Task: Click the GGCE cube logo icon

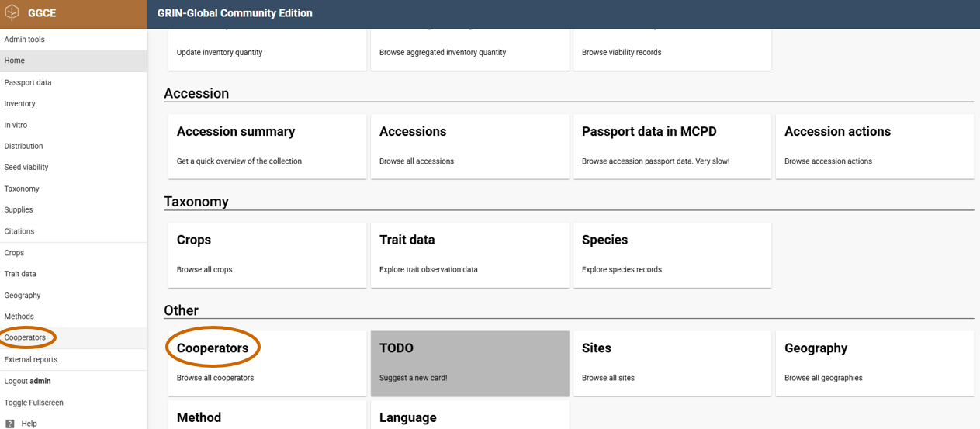Action: tap(12, 13)
